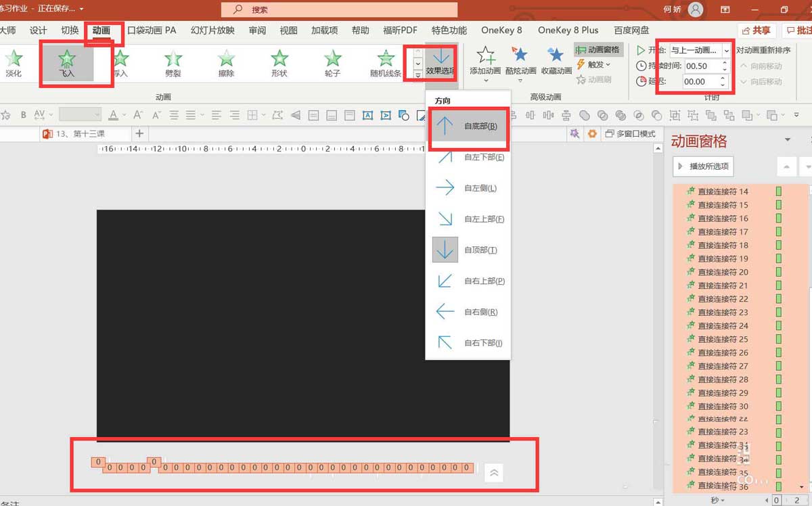Open the 审阅 review tab
This screenshot has height=506, width=812.
[x=257, y=30]
